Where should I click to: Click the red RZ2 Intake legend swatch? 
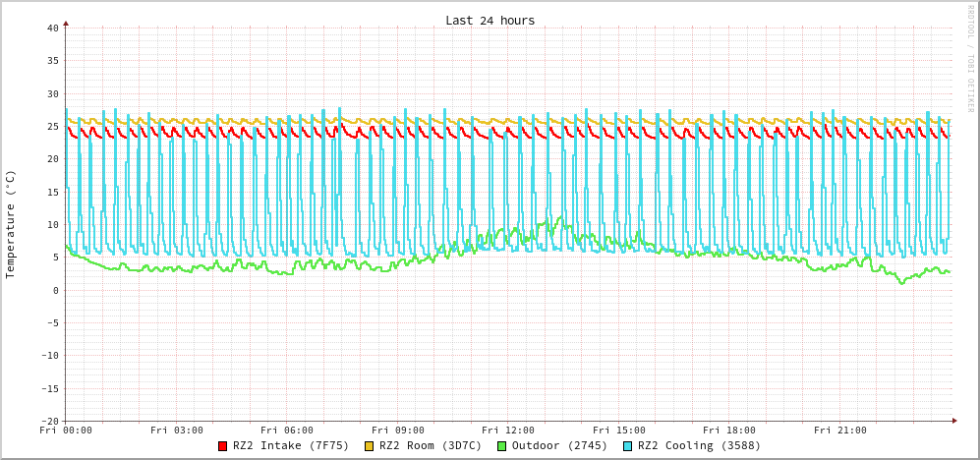click(x=223, y=446)
